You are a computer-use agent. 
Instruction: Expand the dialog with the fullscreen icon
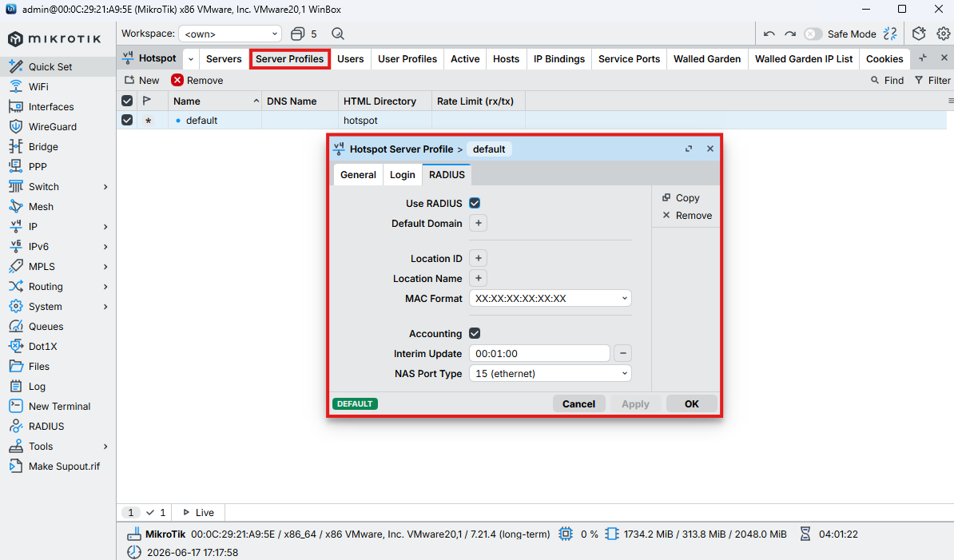pos(689,149)
